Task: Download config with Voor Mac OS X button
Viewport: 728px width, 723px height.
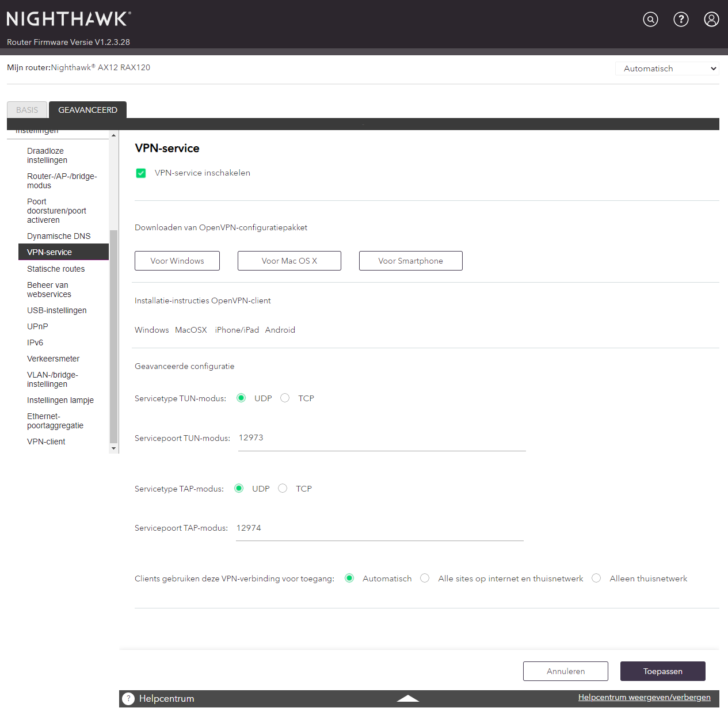Action: 289,261
